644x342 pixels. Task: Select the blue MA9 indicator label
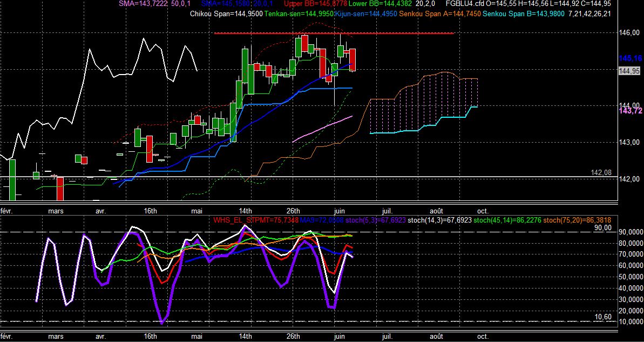click(x=322, y=220)
